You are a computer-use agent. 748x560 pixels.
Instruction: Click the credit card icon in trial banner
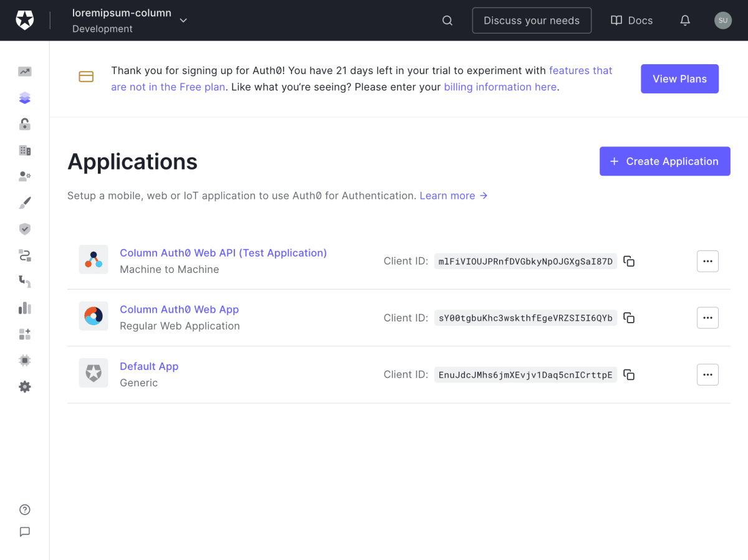coord(86,77)
